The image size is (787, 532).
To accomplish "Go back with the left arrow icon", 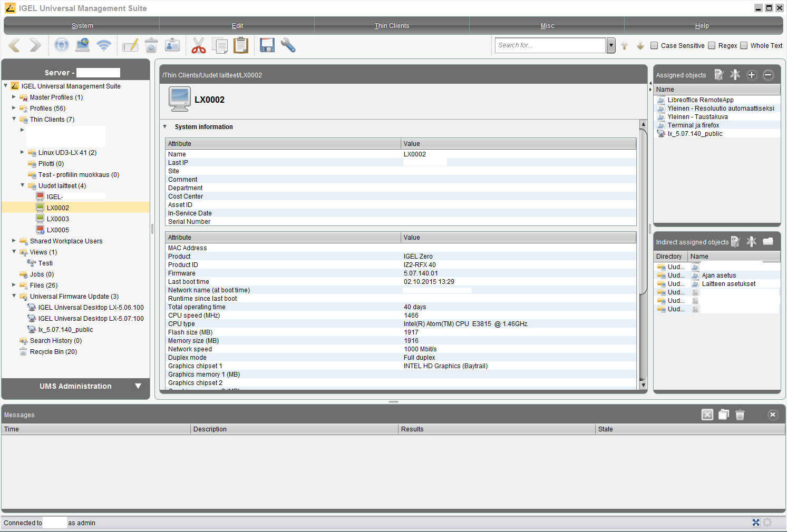I will 14,45.
